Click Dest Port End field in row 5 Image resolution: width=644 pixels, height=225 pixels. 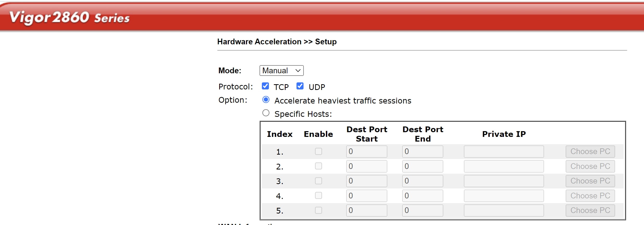coord(422,210)
